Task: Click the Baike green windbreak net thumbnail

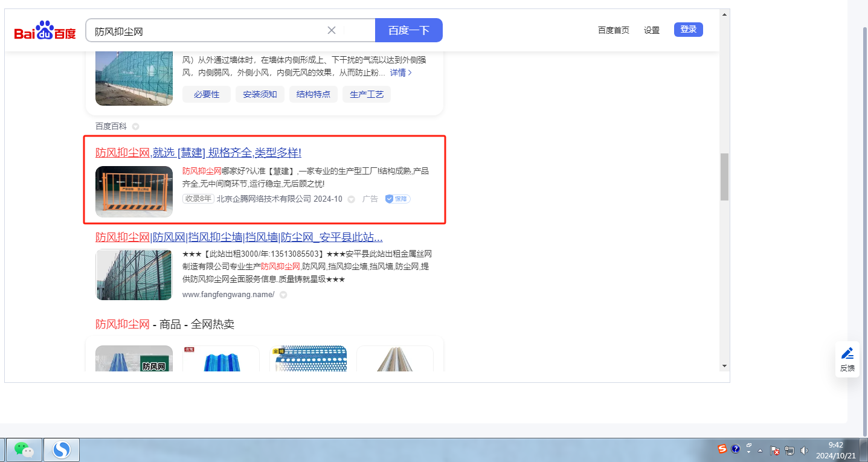Action: (x=134, y=79)
